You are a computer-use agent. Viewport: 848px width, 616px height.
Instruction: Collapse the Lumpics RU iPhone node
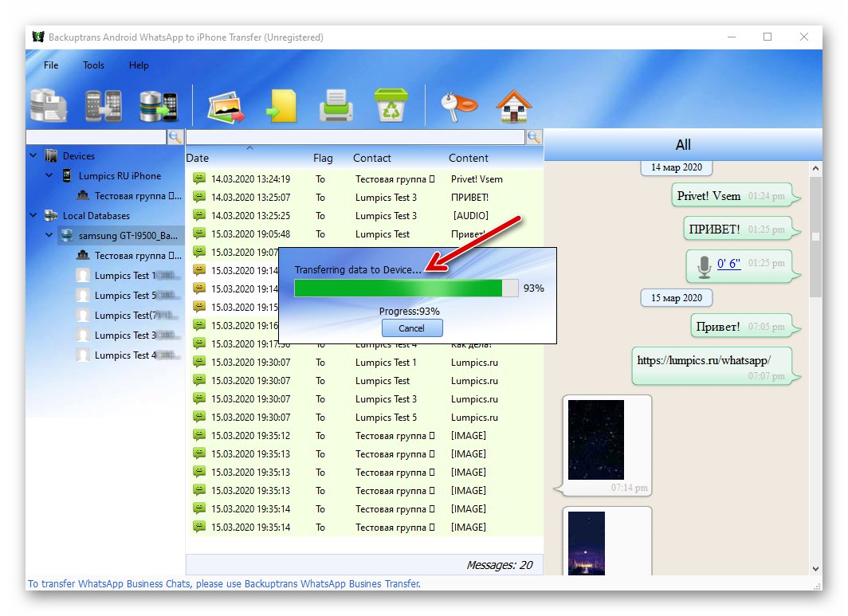[49, 175]
